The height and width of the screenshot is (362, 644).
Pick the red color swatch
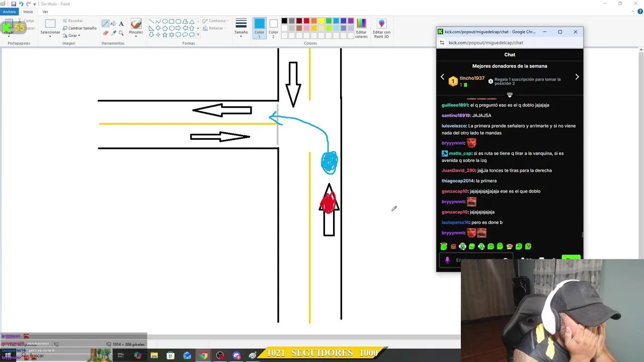click(306, 21)
